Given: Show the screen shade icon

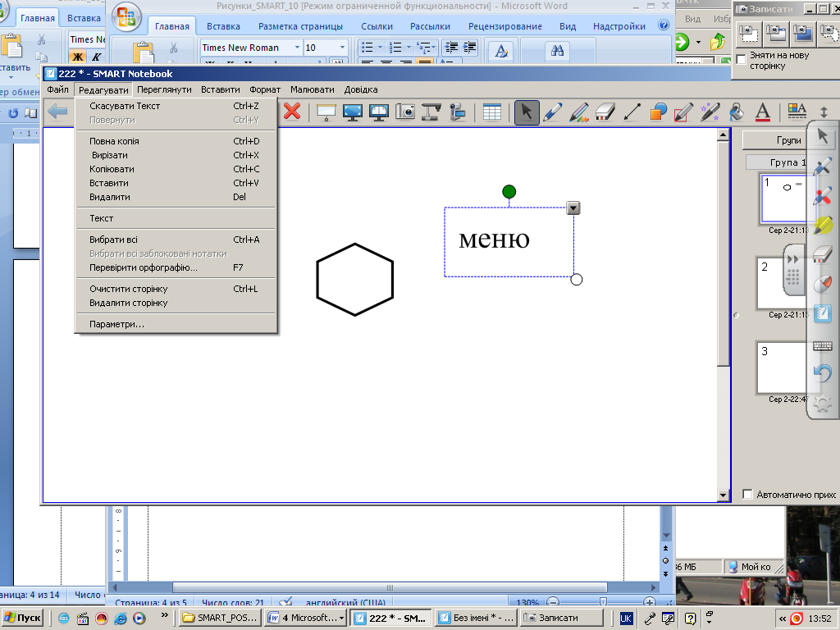Looking at the screenshot, I should coord(326,112).
